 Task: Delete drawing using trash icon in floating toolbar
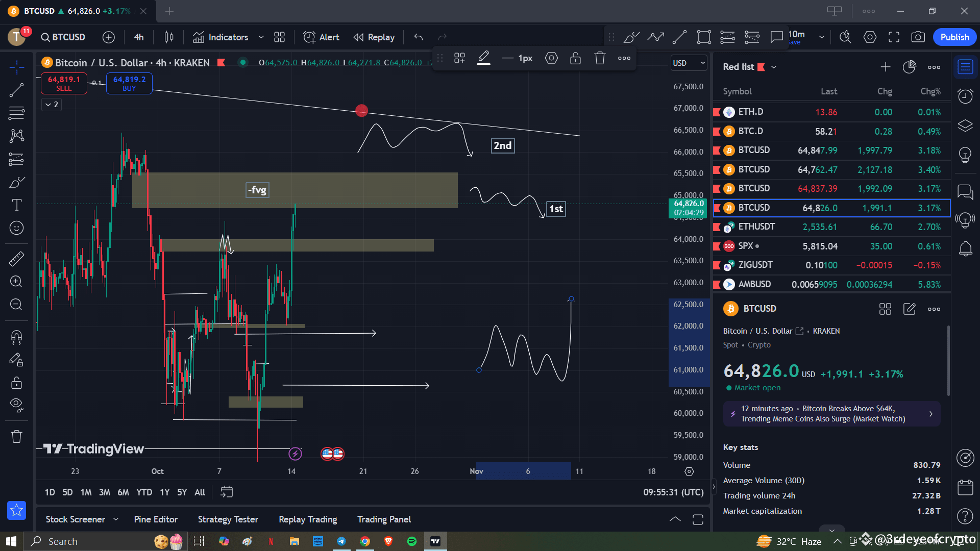point(599,58)
